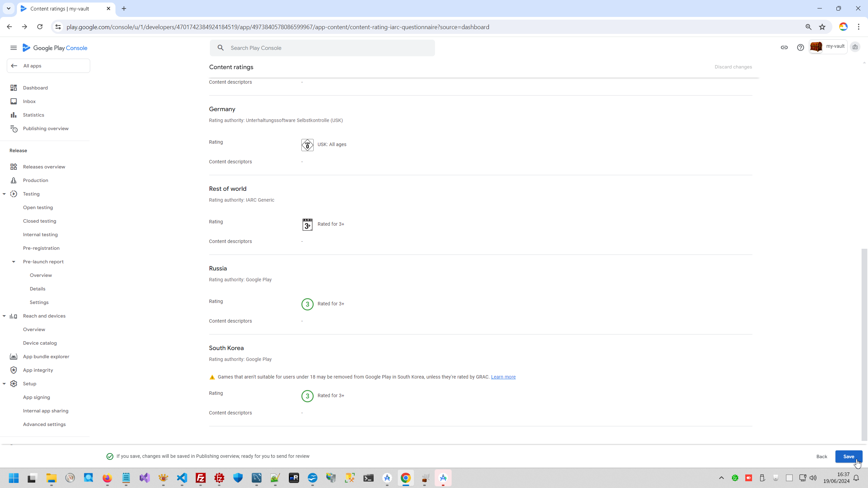Go to Closed testing page
The width and height of the screenshot is (868, 488).
tap(39, 221)
